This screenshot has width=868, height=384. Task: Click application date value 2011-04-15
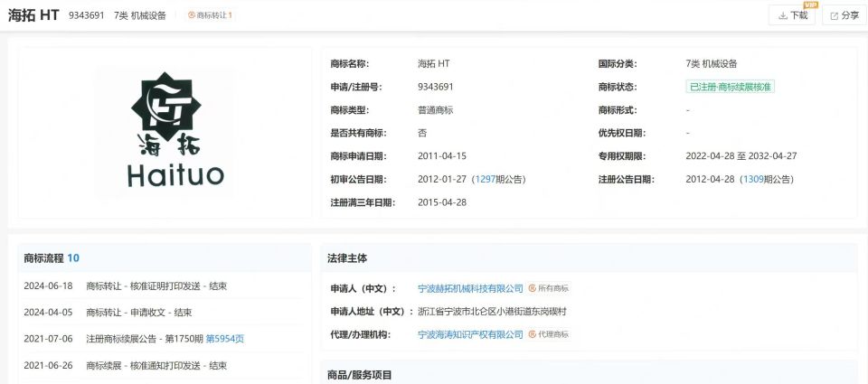click(x=442, y=156)
